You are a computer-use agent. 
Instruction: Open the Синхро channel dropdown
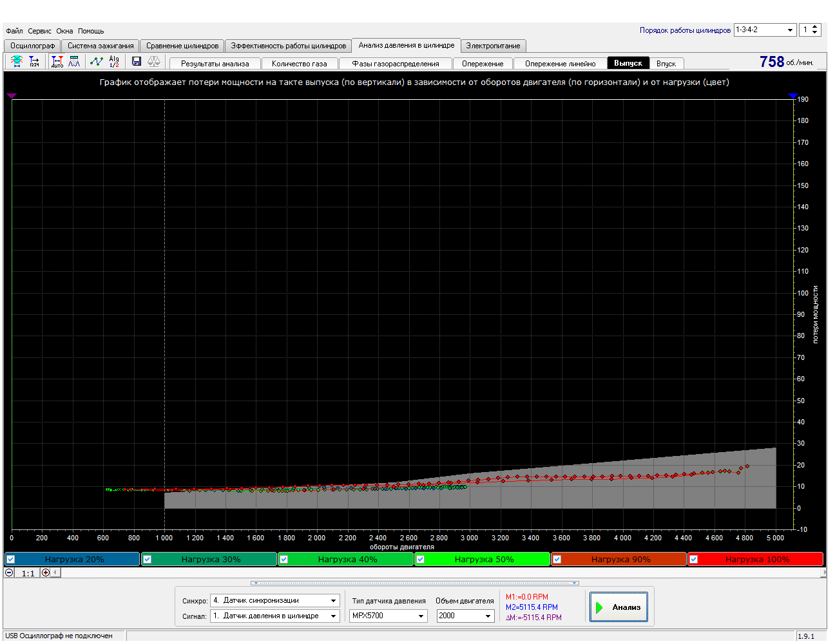275,600
